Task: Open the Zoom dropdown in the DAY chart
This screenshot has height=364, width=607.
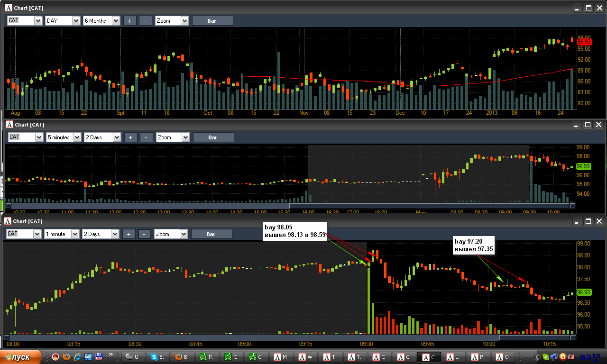Action: (x=172, y=20)
